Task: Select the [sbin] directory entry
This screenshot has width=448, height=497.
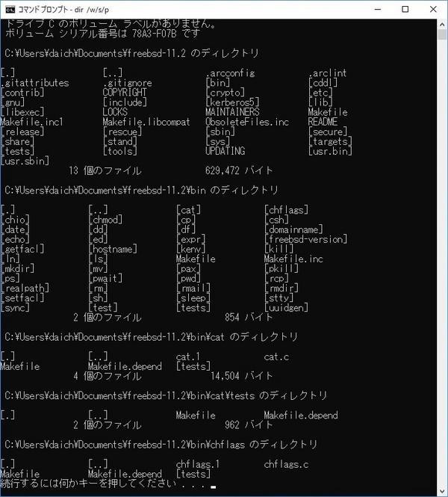Action: pos(220,132)
